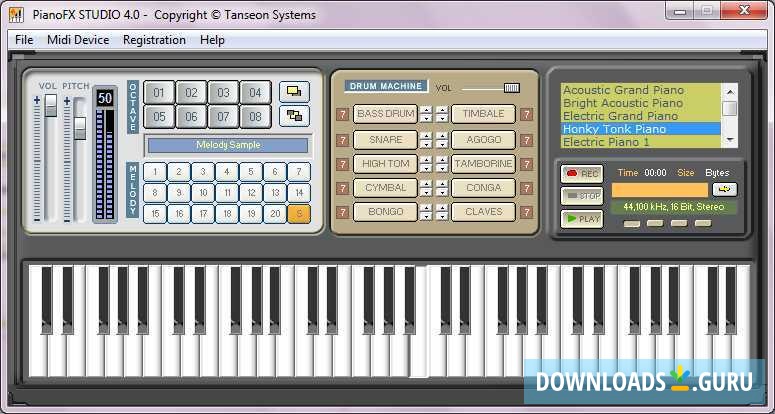
Task: Trigger the CLAVES pad
Action: pos(483,212)
